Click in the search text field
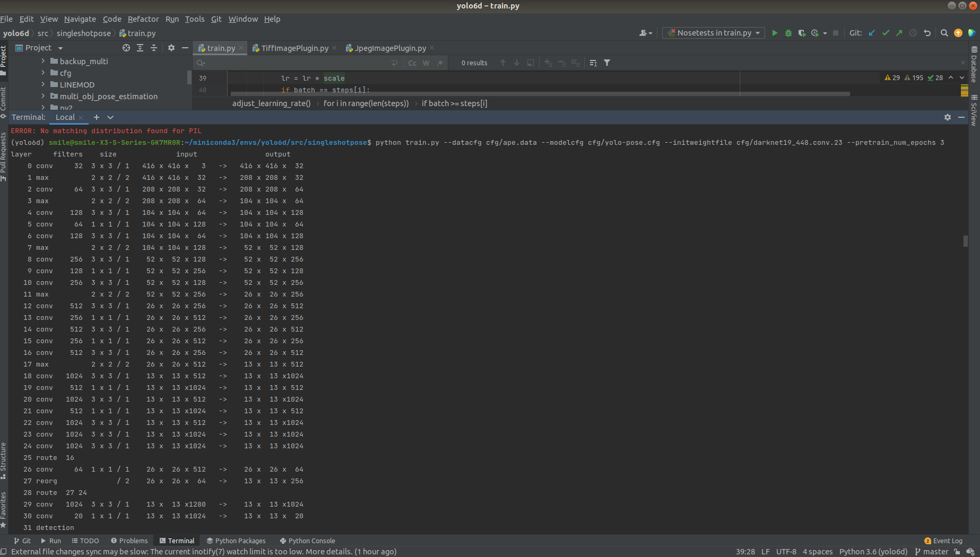980x557 pixels. (x=297, y=63)
